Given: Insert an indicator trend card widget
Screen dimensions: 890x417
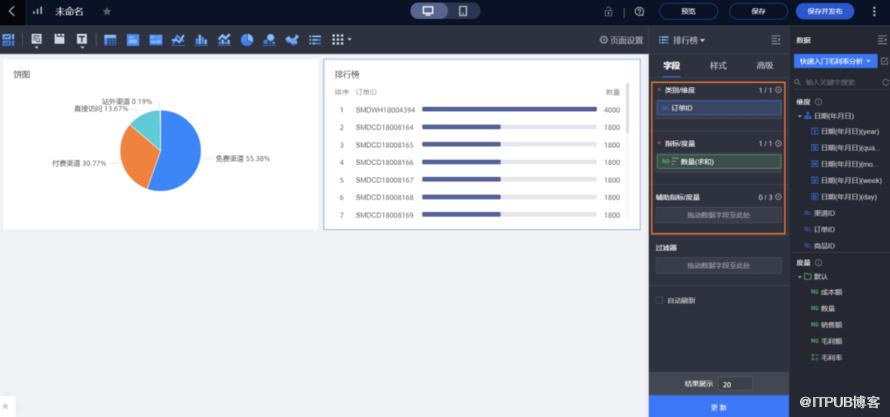Looking at the screenshot, I should pos(156,40).
